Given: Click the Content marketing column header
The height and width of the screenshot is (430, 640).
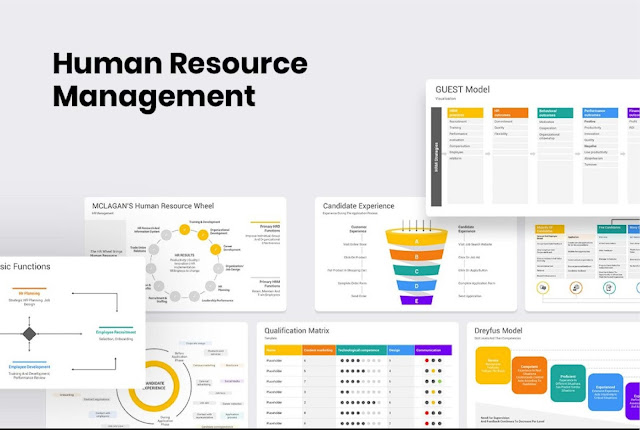Looking at the screenshot, I should (x=319, y=350).
